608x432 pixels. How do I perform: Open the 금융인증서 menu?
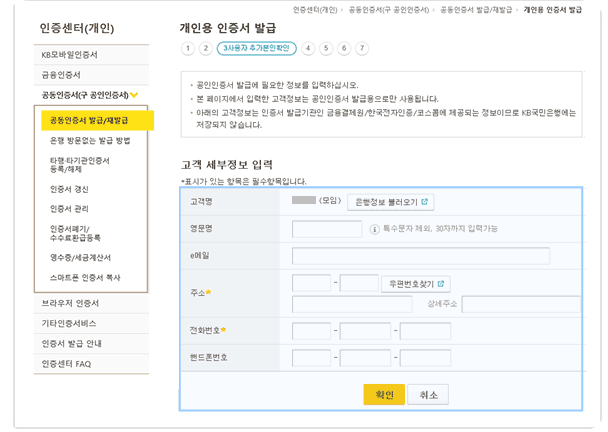point(91,75)
